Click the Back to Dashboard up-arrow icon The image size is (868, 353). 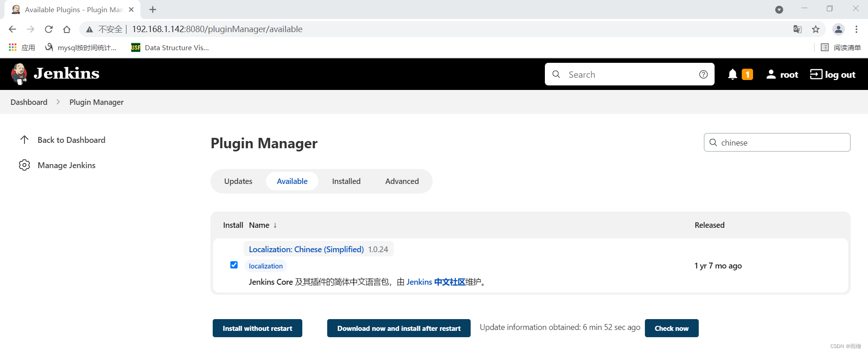pos(24,140)
